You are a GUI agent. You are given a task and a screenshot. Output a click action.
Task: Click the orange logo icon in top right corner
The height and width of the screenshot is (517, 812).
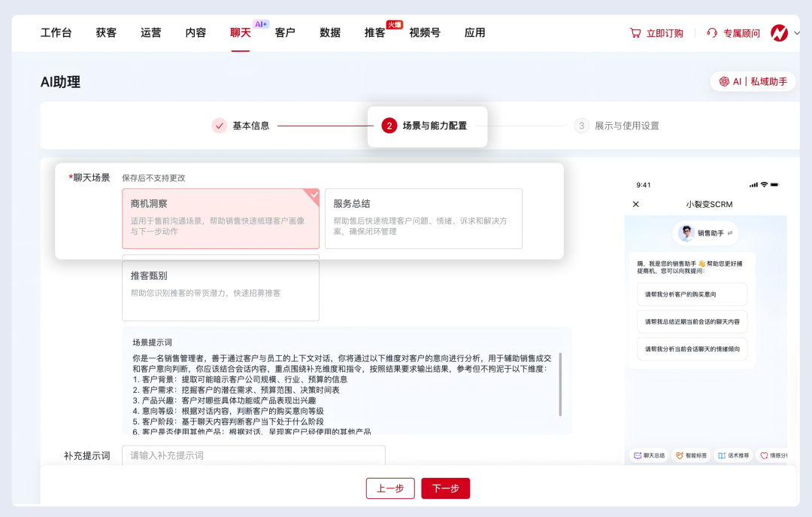(x=780, y=32)
